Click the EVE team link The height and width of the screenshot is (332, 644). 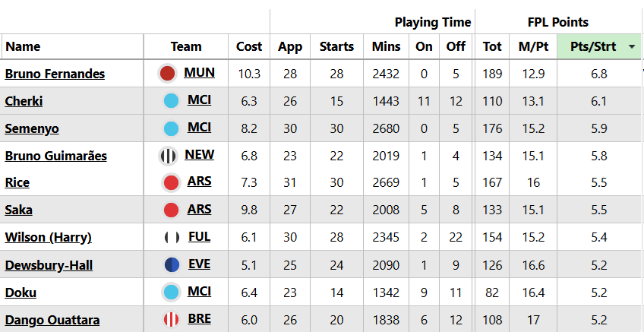coord(199,264)
